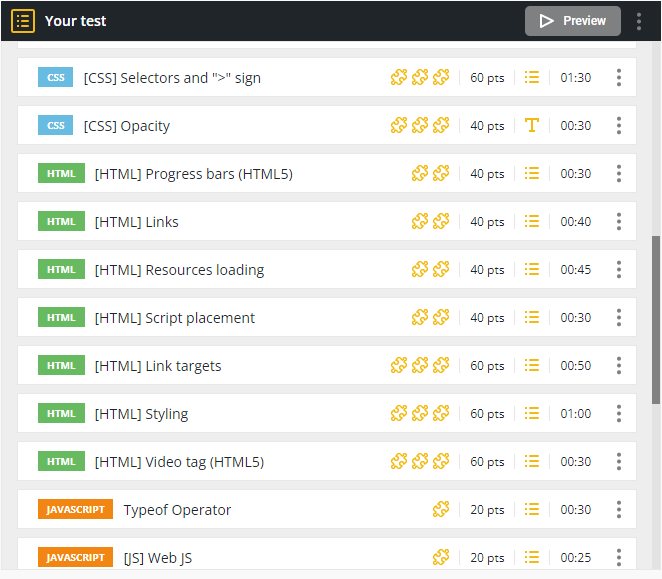Click the CSS badge on Selectors question

pyautogui.click(x=55, y=78)
